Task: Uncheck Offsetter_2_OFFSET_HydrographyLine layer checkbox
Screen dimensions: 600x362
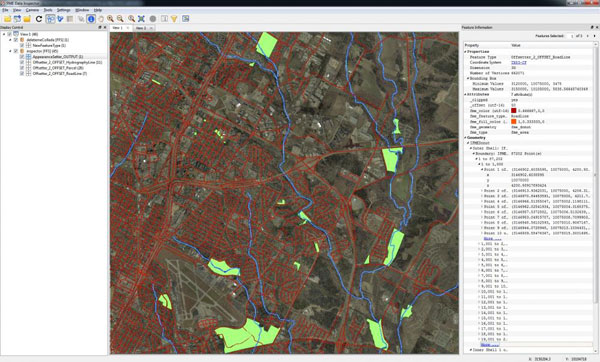Action: (x=22, y=62)
